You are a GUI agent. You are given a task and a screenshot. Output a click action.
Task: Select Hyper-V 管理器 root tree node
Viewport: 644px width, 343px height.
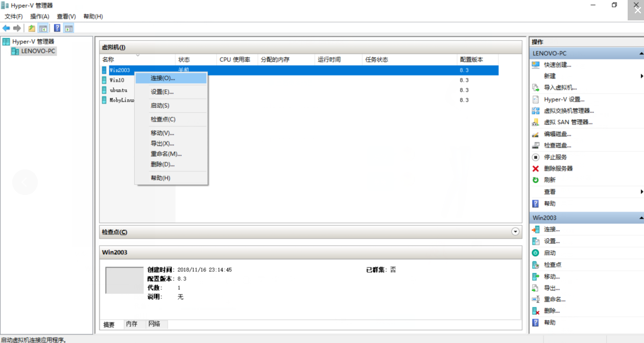tap(33, 41)
